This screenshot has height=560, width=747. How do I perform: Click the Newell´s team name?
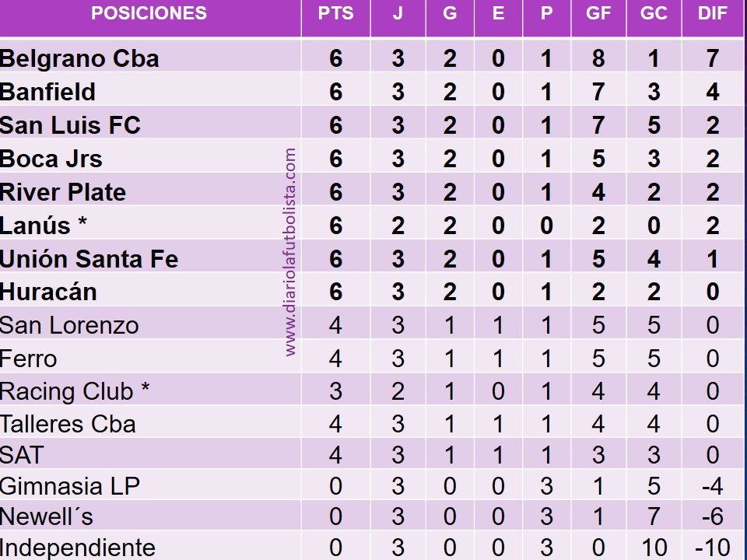coord(47,516)
